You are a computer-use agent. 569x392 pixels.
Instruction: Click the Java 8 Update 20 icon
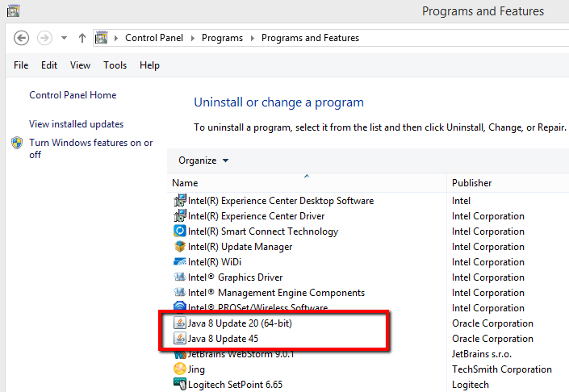click(x=180, y=323)
